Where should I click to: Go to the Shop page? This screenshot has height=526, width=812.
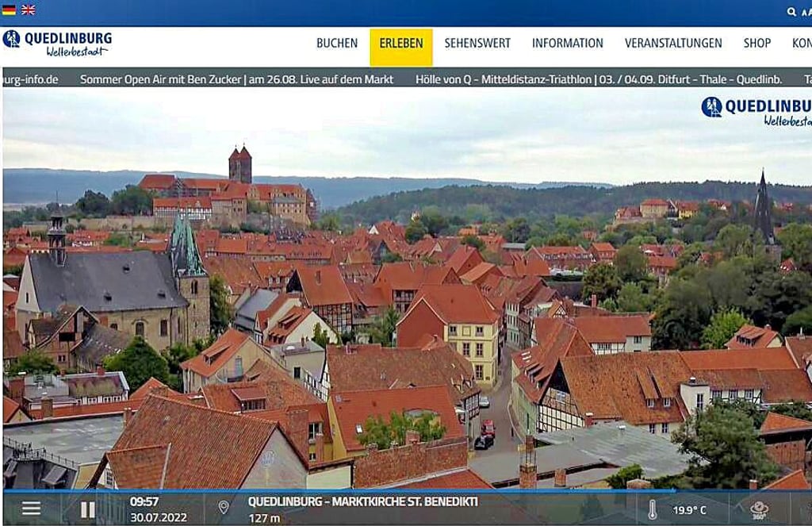pyautogui.click(x=756, y=44)
